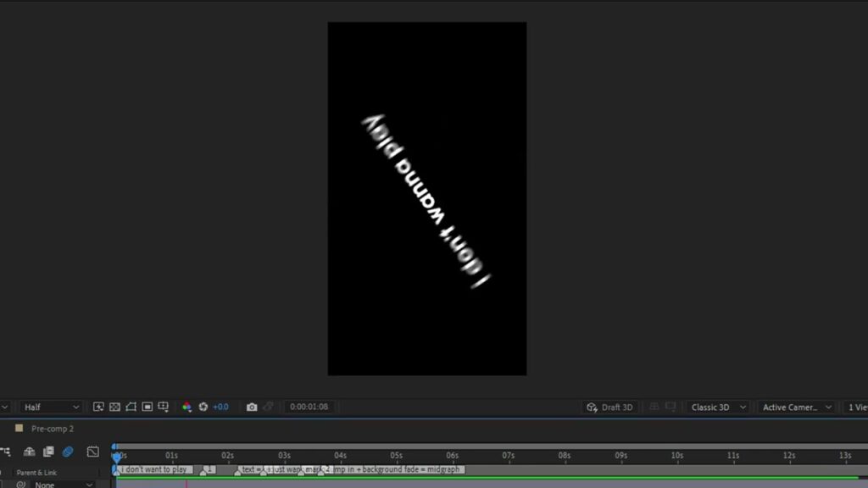
Task: Select the Region of Interest tool
Action: coord(148,407)
